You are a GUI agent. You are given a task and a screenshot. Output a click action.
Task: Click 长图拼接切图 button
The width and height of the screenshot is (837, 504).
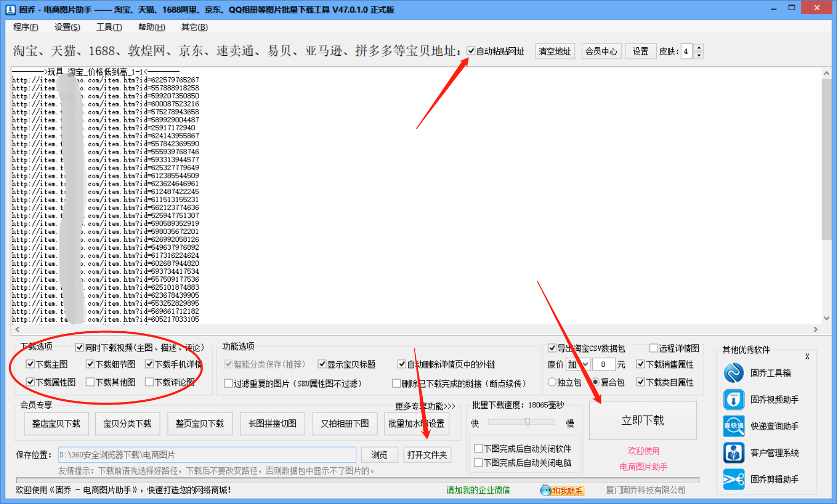(x=272, y=424)
